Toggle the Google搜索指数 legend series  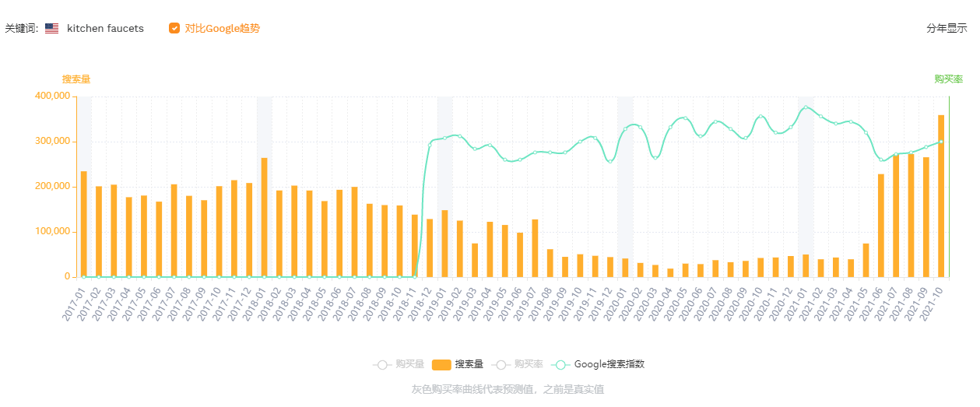point(609,364)
